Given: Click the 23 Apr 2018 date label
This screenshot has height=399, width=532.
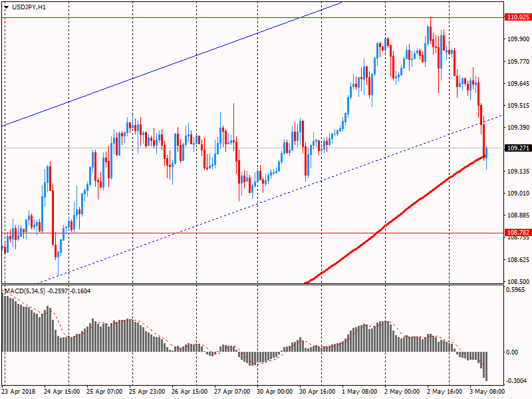Looking at the screenshot, I should (19, 392).
